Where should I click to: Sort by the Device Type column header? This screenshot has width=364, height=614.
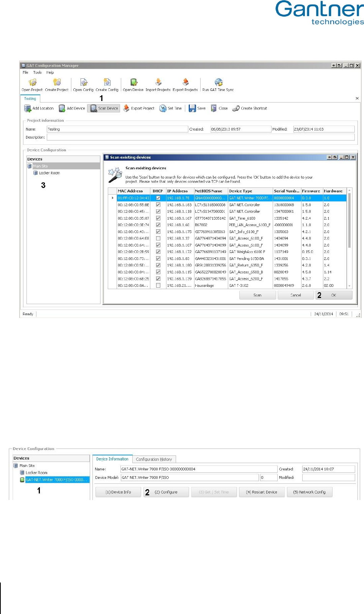pos(250,191)
